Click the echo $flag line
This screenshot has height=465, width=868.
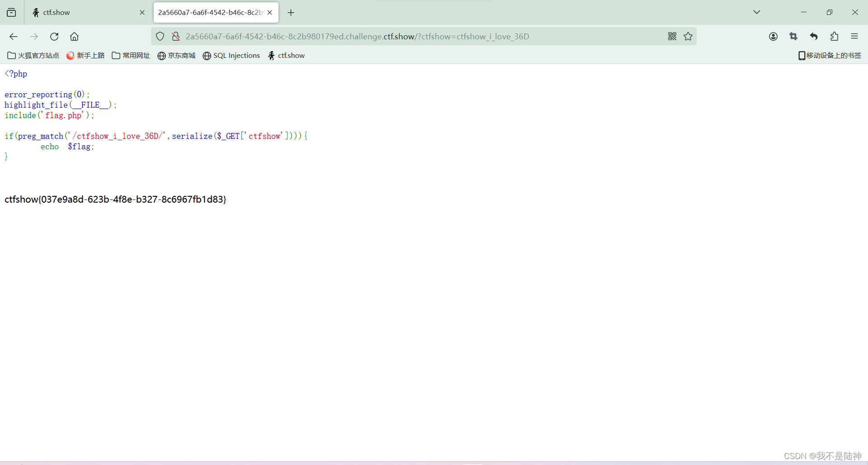coord(67,147)
